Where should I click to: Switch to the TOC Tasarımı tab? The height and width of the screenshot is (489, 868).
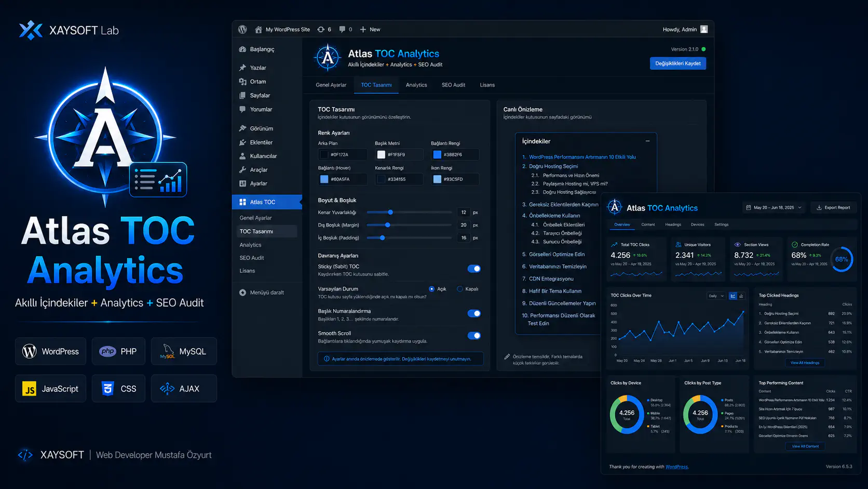[376, 85]
